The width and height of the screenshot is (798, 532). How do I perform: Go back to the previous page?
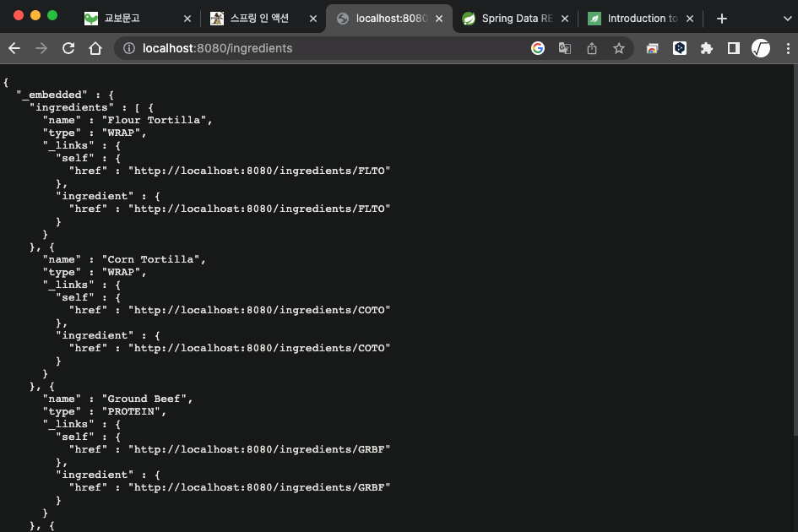click(14, 48)
